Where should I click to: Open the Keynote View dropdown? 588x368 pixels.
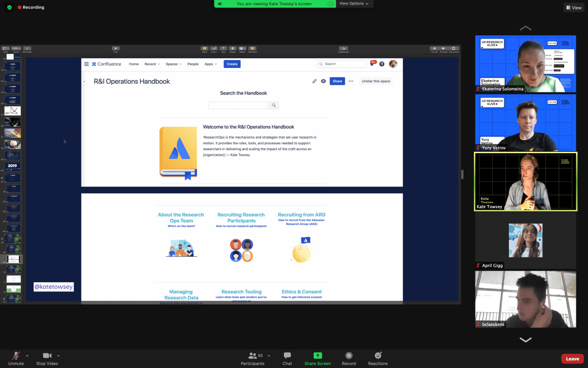tap(5, 48)
